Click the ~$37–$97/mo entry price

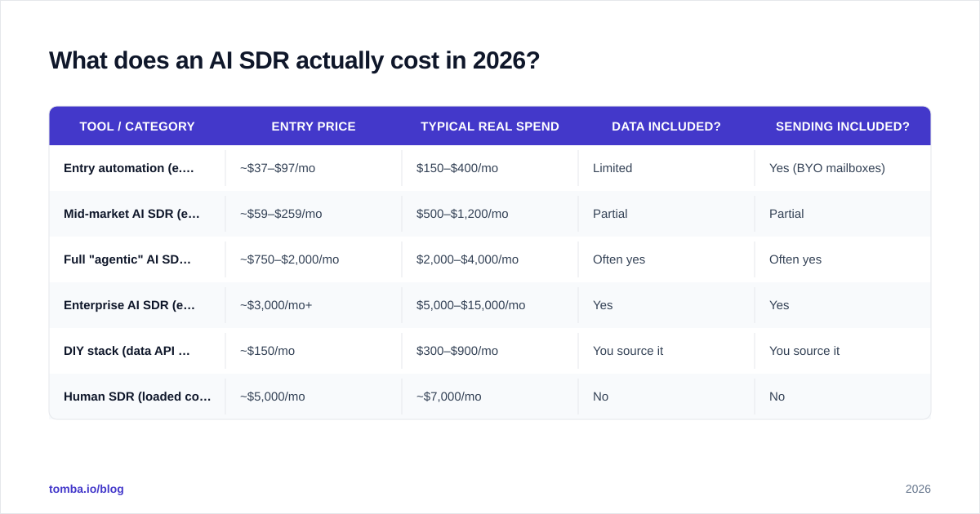tap(278, 168)
